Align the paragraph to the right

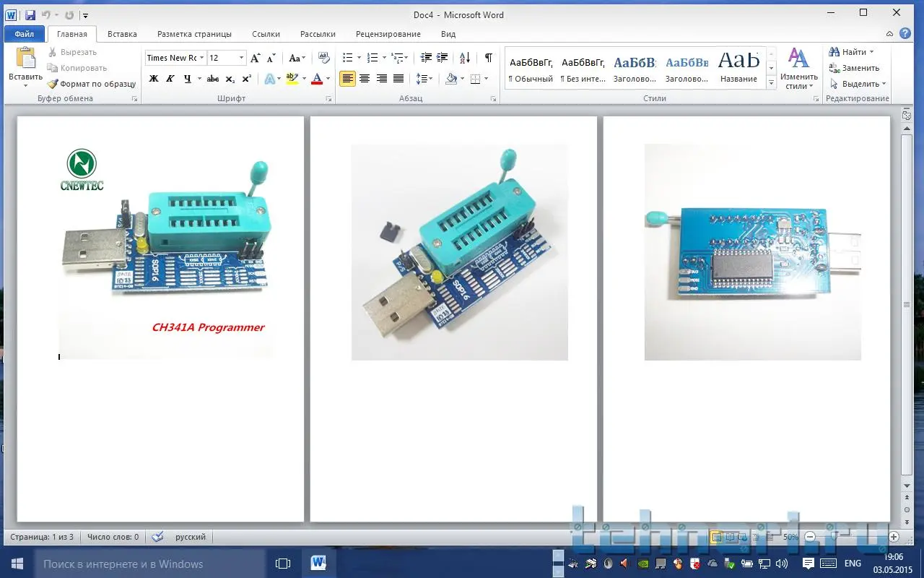coord(381,79)
